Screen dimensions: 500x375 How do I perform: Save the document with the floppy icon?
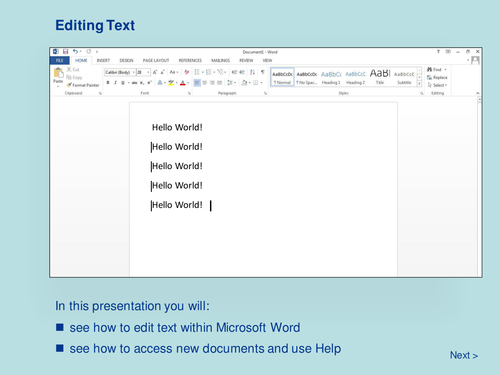65,52
